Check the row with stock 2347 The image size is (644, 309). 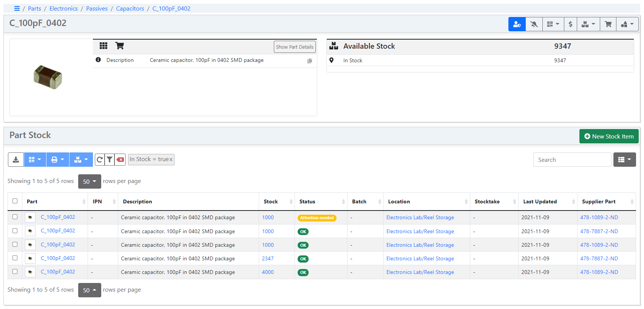pyautogui.click(x=15, y=258)
